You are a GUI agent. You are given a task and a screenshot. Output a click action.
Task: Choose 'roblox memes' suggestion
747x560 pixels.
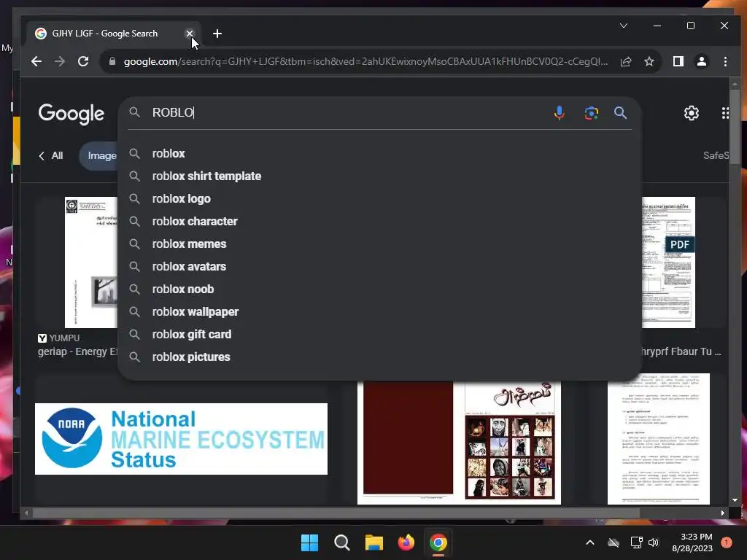[379, 244]
